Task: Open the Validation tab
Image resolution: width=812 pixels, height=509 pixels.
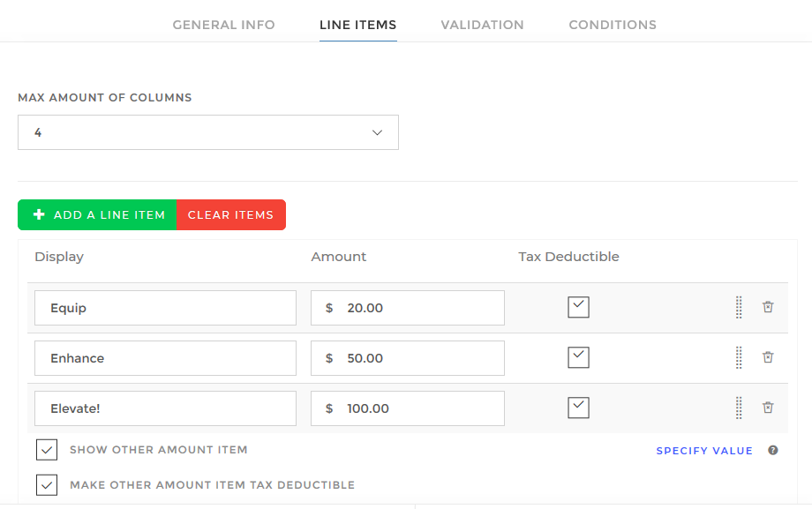Action: 482,25
